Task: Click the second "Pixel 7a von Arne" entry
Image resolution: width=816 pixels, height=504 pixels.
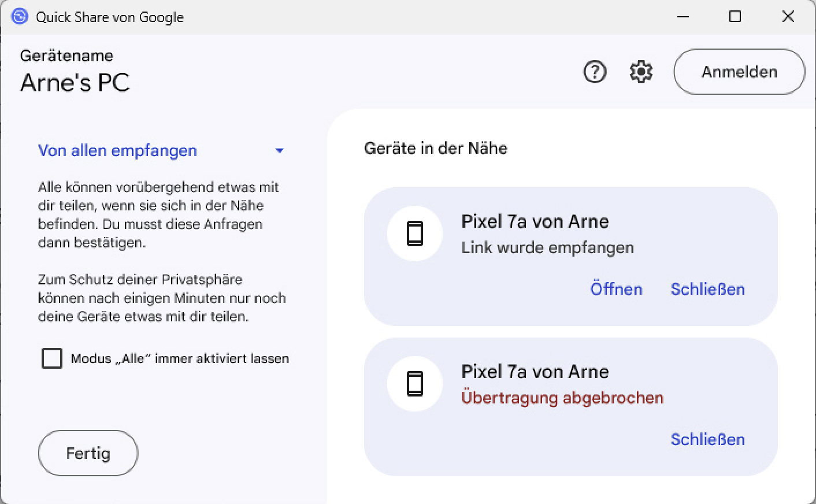Action: (x=535, y=372)
